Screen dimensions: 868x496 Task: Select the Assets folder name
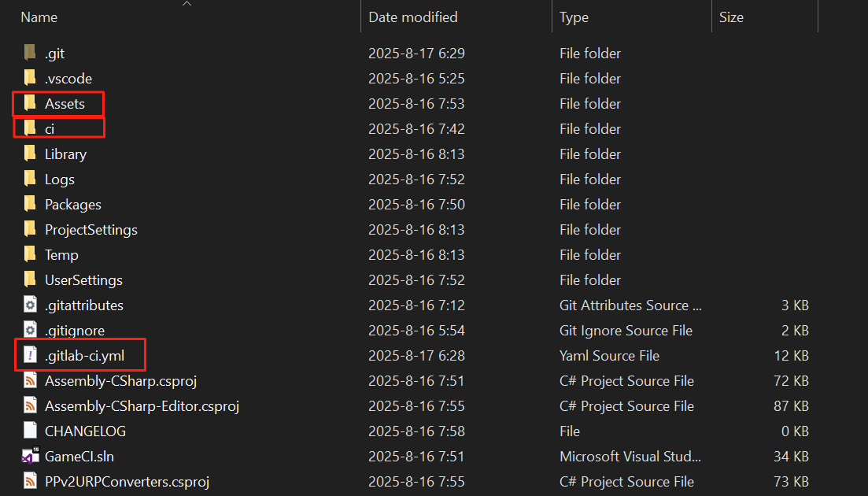[65, 104]
